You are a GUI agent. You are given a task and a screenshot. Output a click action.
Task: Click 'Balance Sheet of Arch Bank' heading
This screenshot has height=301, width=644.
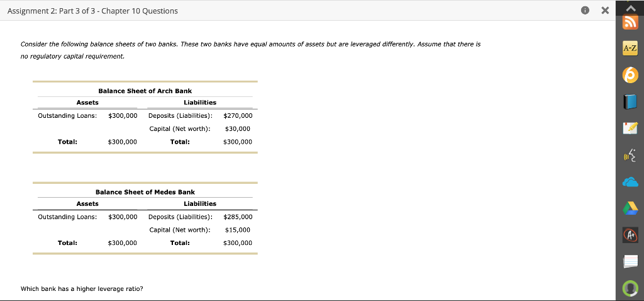pos(145,91)
